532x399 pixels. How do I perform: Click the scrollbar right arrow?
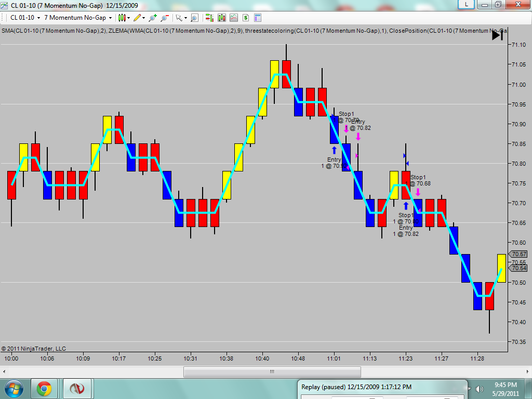click(528, 371)
